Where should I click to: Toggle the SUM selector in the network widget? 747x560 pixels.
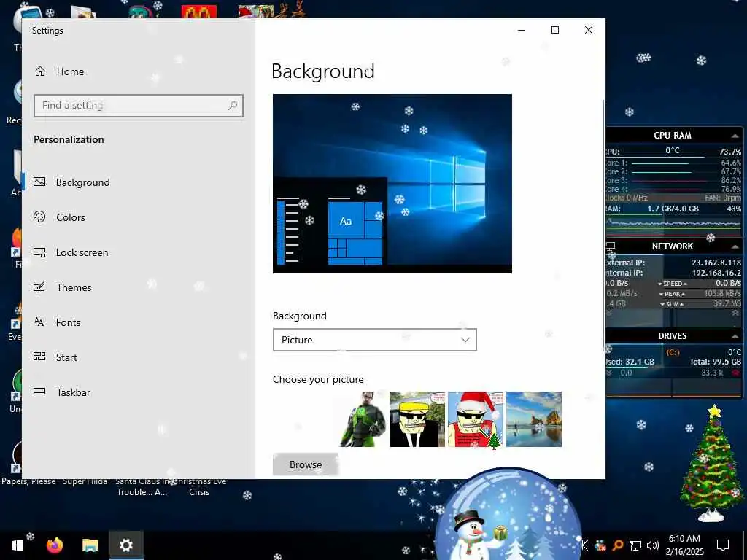673,304
